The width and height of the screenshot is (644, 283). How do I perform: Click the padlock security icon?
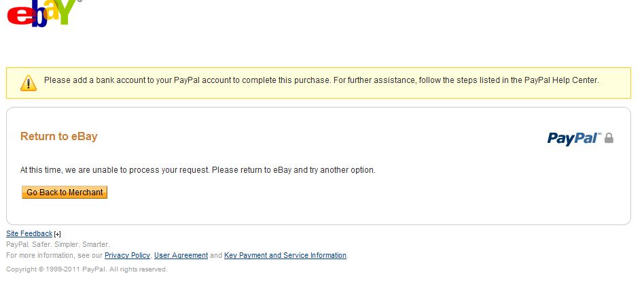[609, 138]
